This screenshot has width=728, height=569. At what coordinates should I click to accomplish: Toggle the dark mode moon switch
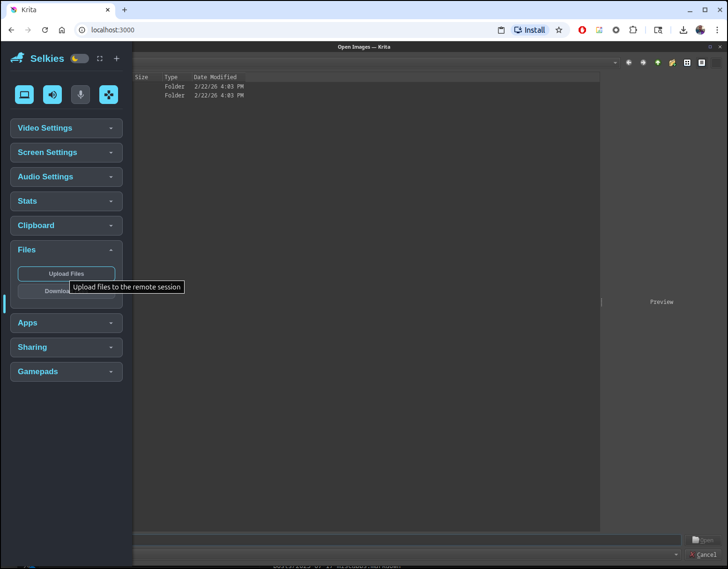[x=80, y=59]
